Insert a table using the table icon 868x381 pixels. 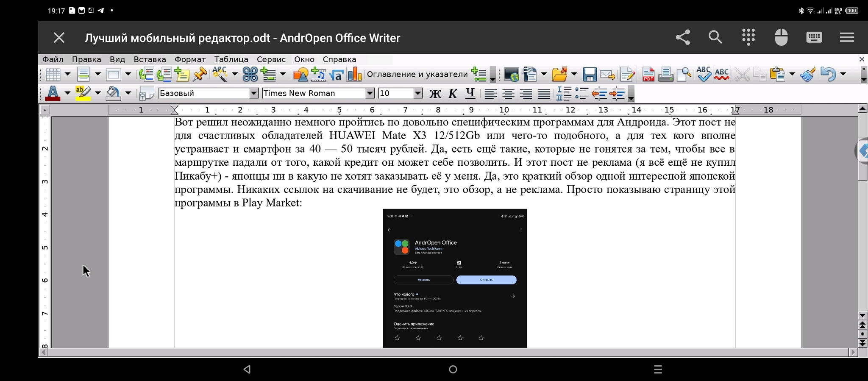(x=53, y=75)
